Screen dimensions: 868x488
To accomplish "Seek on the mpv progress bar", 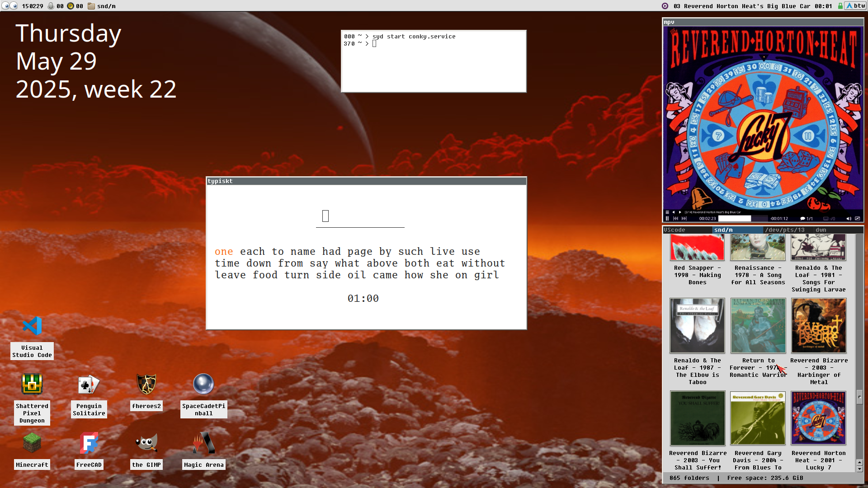I will click(744, 219).
